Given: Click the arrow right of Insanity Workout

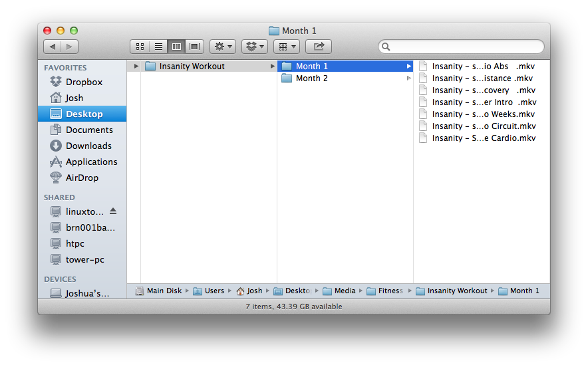Looking at the screenshot, I should coord(273,66).
